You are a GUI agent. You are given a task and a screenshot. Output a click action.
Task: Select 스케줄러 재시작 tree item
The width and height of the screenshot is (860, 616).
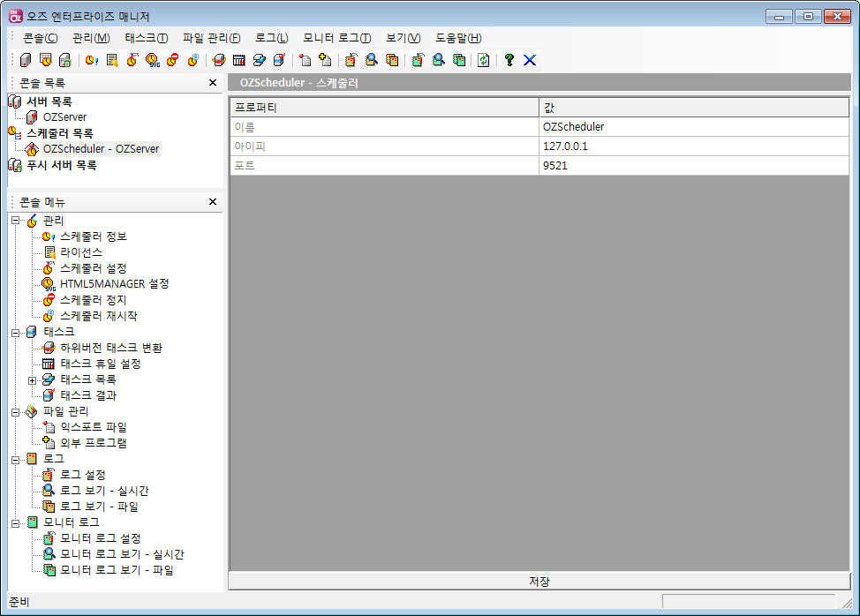(x=99, y=316)
